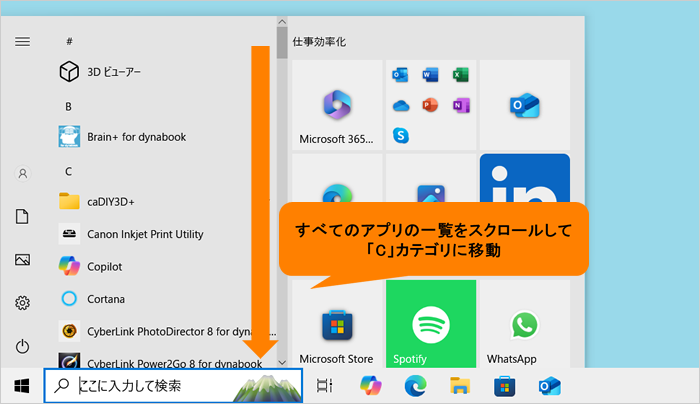700x404 pixels.
Task: Open Settings gear in Start sidebar
Action: (x=22, y=303)
